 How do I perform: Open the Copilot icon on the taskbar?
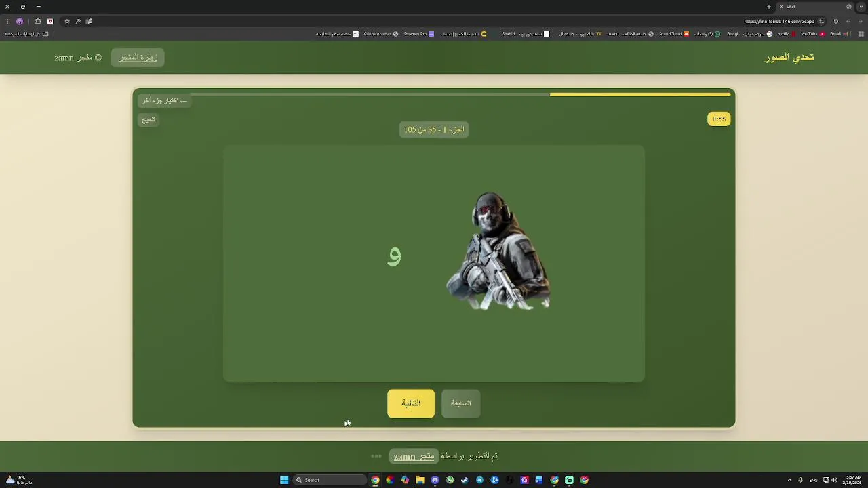pyautogui.click(x=405, y=480)
